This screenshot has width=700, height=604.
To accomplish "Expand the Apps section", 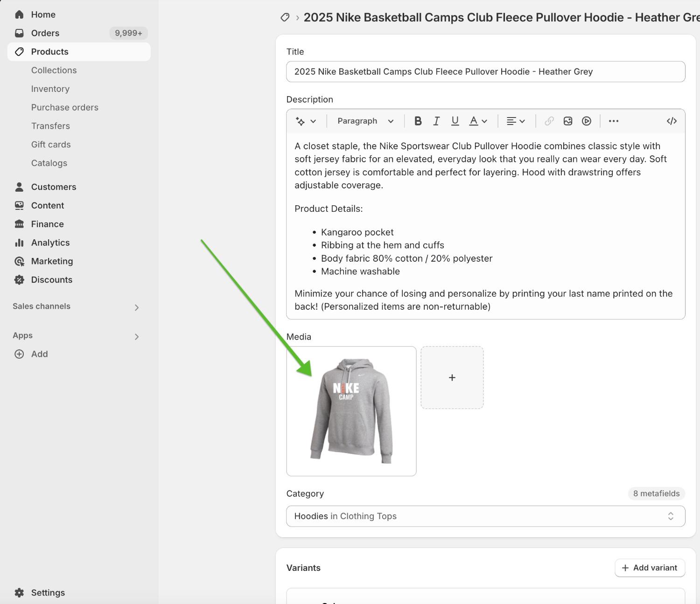I will [137, 337].
